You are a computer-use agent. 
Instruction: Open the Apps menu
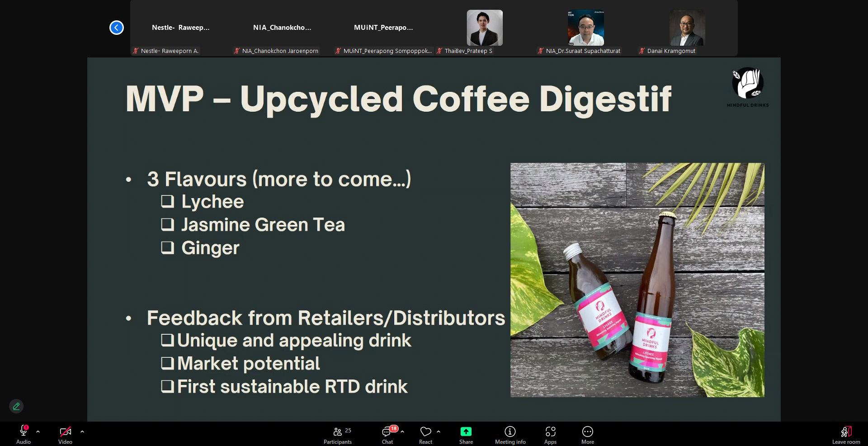click(x=550, y=434)
